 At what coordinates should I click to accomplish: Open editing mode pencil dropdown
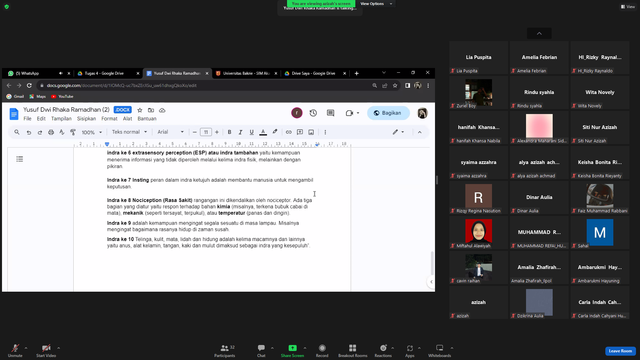coord(398,132)
